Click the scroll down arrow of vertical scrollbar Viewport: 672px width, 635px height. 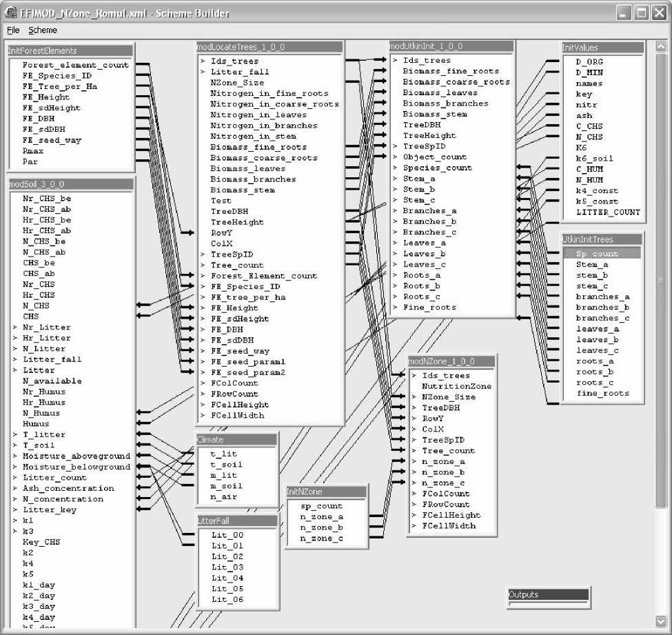[x=660, y=621]
